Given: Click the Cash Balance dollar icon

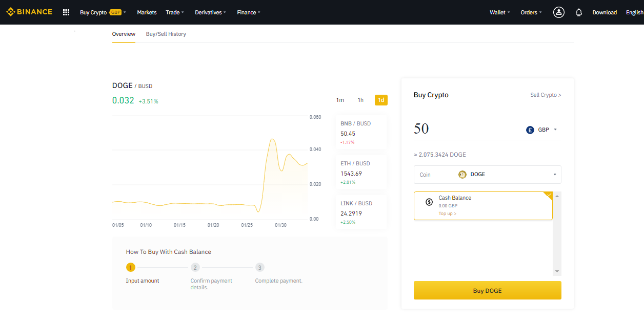Looking at the screenshot, I should pyautogui.click(x=429, y=202).
